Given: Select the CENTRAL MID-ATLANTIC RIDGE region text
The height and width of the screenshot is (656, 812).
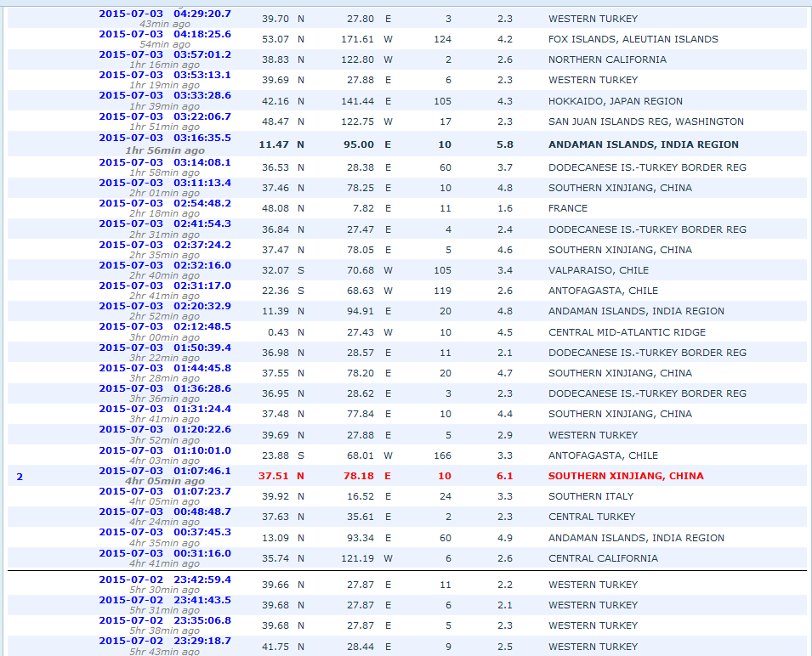Looking at the screenshot, I should point(627,332).
